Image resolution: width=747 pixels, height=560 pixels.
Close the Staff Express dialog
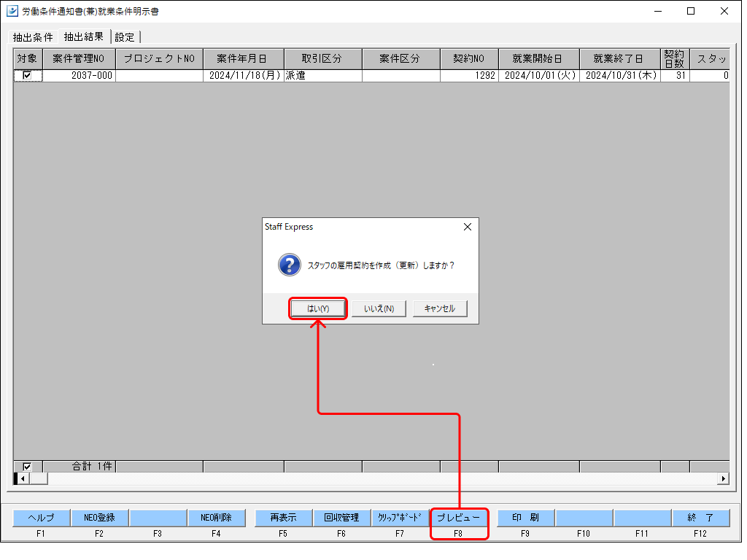pyautogui.click(x=468, y=227)
